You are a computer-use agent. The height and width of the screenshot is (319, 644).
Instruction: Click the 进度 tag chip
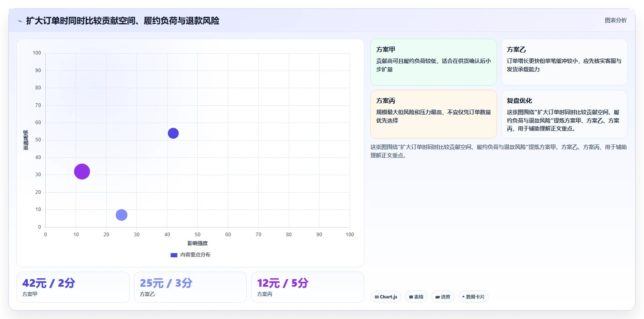click(443, 297)
